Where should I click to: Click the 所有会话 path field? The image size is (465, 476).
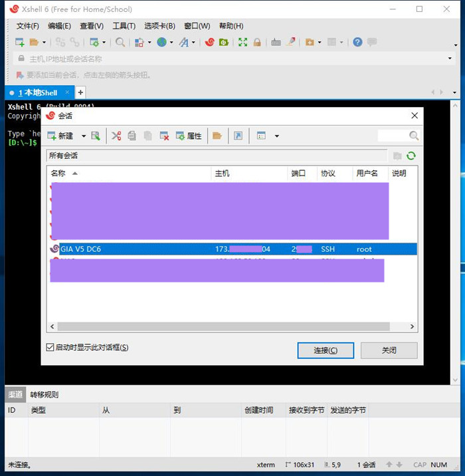pos(217,156)
